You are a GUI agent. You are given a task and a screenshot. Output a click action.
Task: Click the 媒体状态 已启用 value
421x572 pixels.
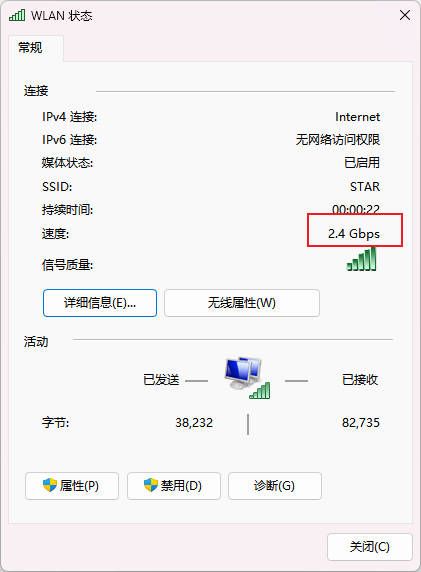(362, 162)
